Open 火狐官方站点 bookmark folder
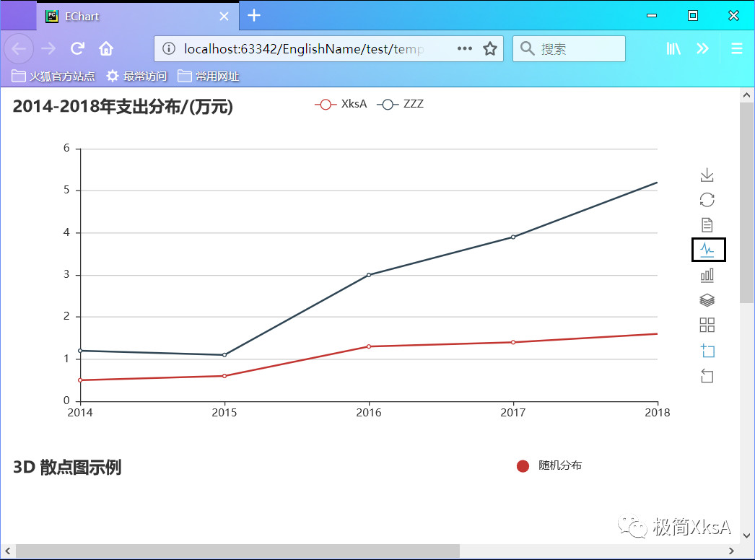The image size is (755, 560). coord(53,76)
